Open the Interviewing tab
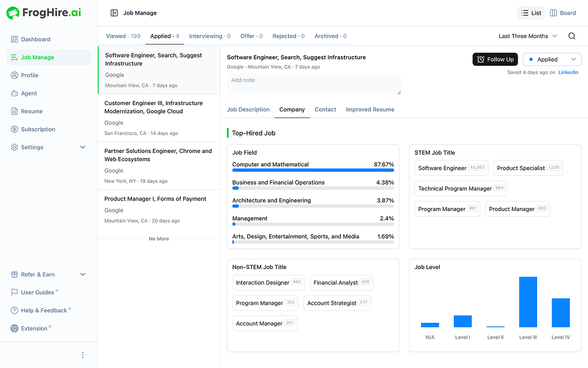 click(x=210, y=36)
